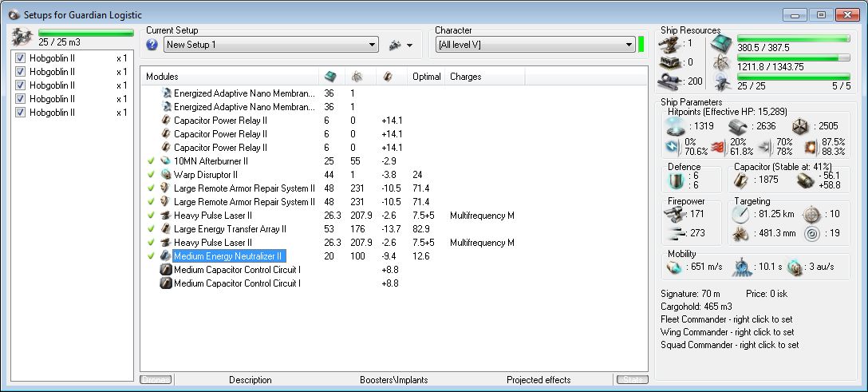Open the Current Setup dropdown
This screenshot has height=392, width=868.
coord(271,45)
